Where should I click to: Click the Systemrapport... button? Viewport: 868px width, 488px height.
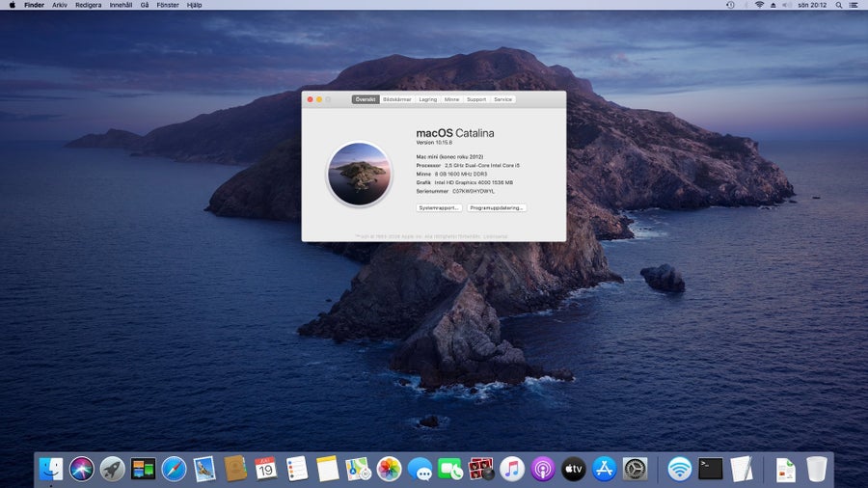coord(439,208)
